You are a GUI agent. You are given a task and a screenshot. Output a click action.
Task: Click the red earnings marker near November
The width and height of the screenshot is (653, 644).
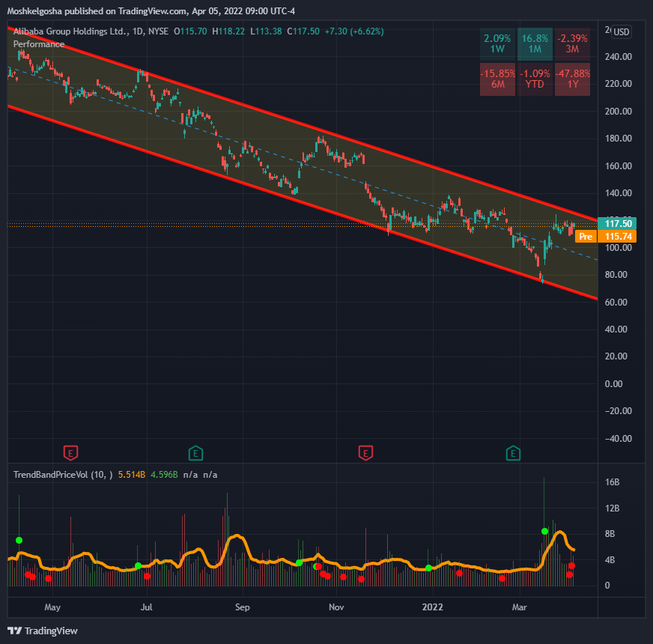(x=365, y=453)
